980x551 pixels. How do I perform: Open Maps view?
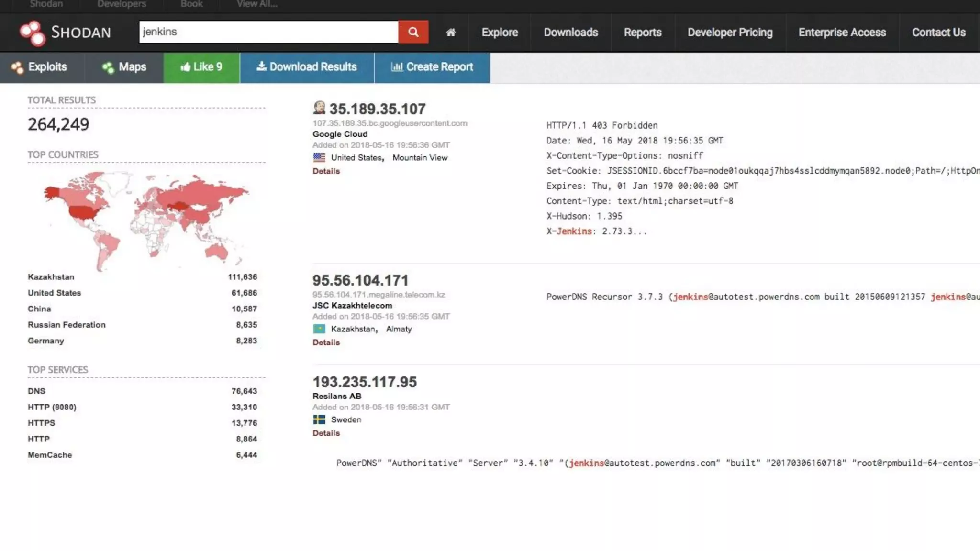pyautogui.click(x=124, y=67)
